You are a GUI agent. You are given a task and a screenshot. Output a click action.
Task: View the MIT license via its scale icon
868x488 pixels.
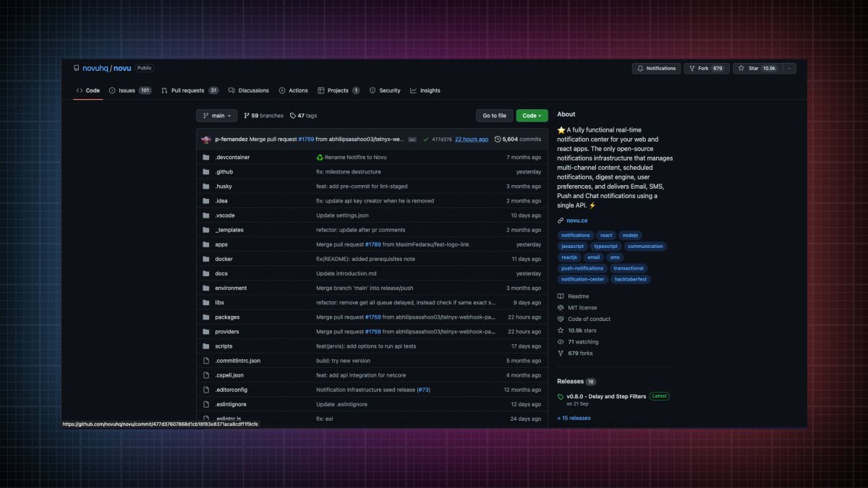tap(561, 307)
